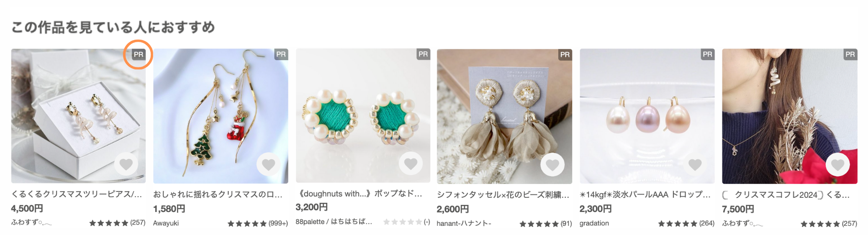Open title シフォンタッセル×花のビーズ刺繍…
Viewport: 868px width, 235px height.
pos(503,195)
